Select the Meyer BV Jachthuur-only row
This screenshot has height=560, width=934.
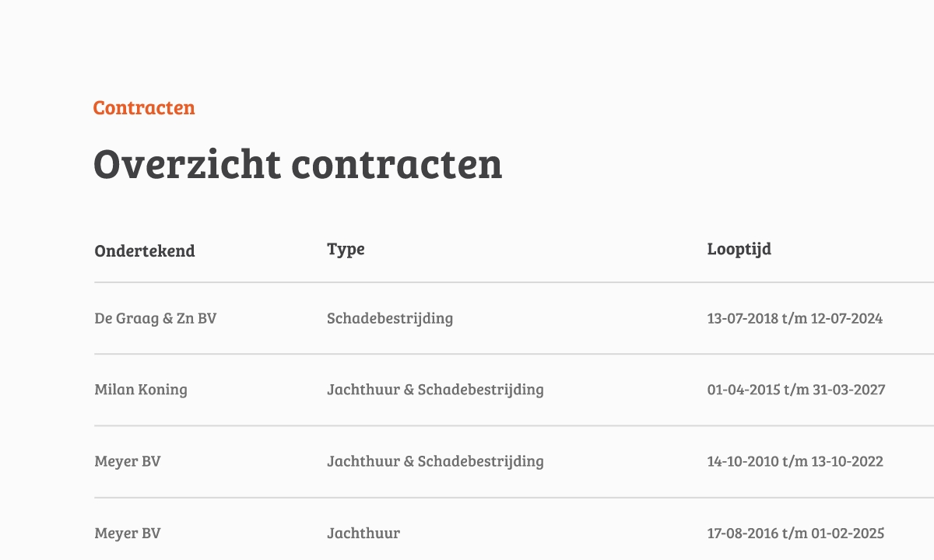pos(514,533)
